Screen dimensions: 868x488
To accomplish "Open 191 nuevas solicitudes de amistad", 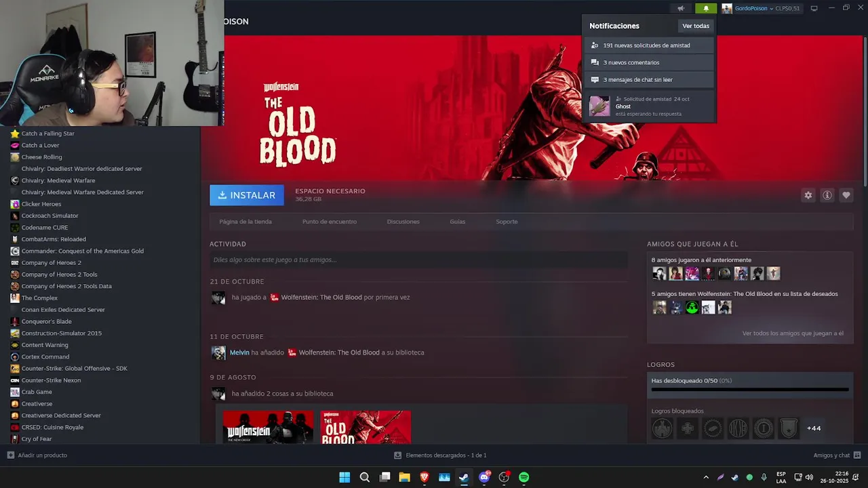I will click(x=648, y=45).
